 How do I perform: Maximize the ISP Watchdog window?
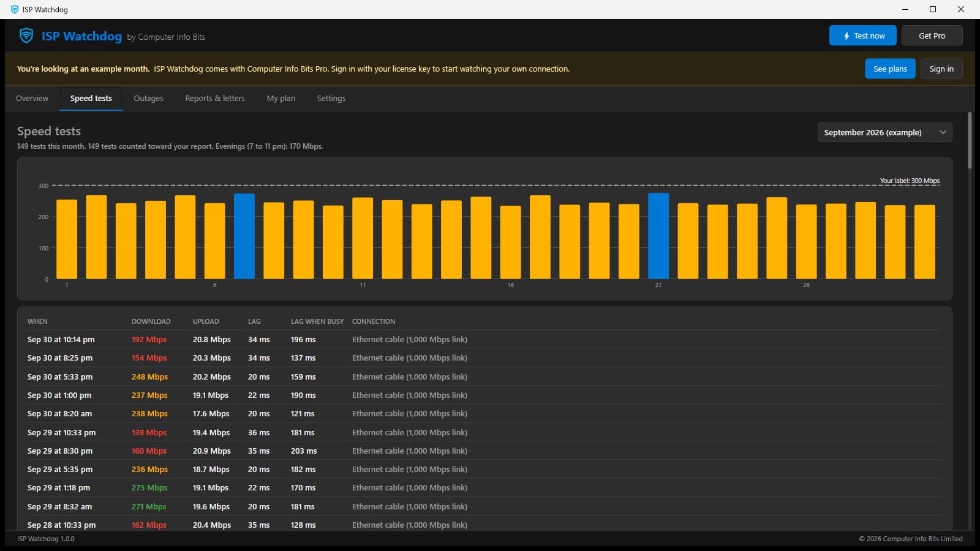coord(933,9)
